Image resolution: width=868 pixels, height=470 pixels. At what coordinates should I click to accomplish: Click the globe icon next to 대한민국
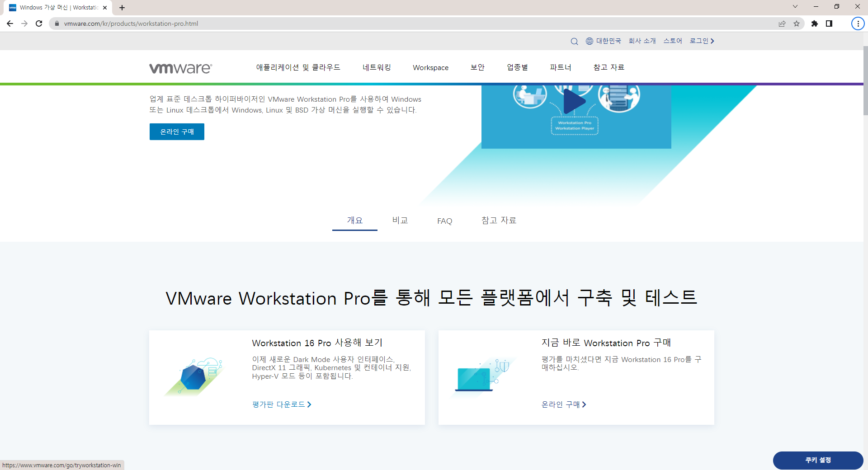click(x=590, y=41)
